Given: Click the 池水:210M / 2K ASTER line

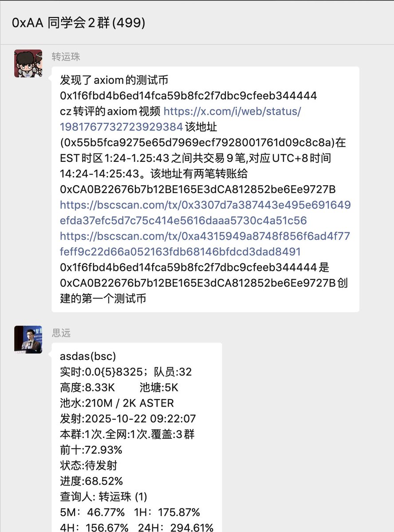Looking at the screenshot, I should [x=117, y=403].
